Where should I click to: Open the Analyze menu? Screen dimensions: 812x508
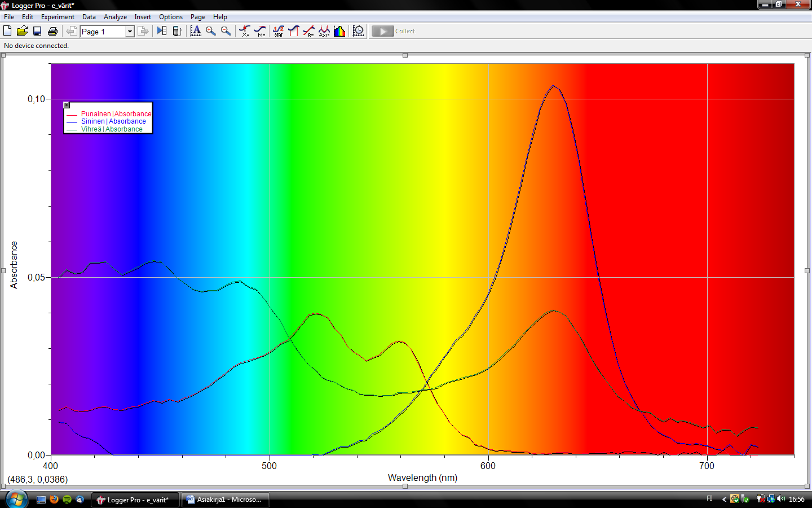click(x=115, y=17)
